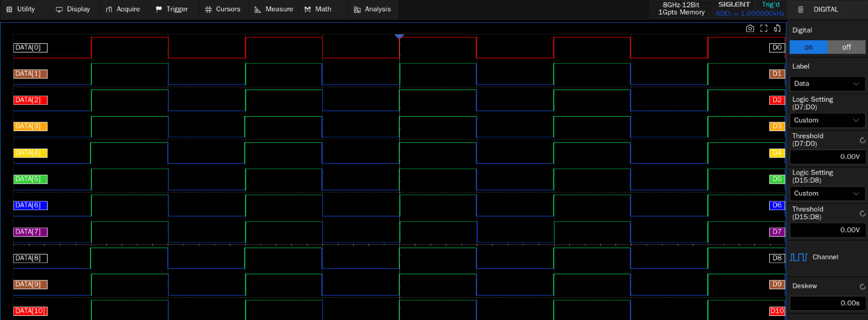
Task: Reset the D7:D0 threshold with the circular arrow
Action: click(x=862, y=140)
